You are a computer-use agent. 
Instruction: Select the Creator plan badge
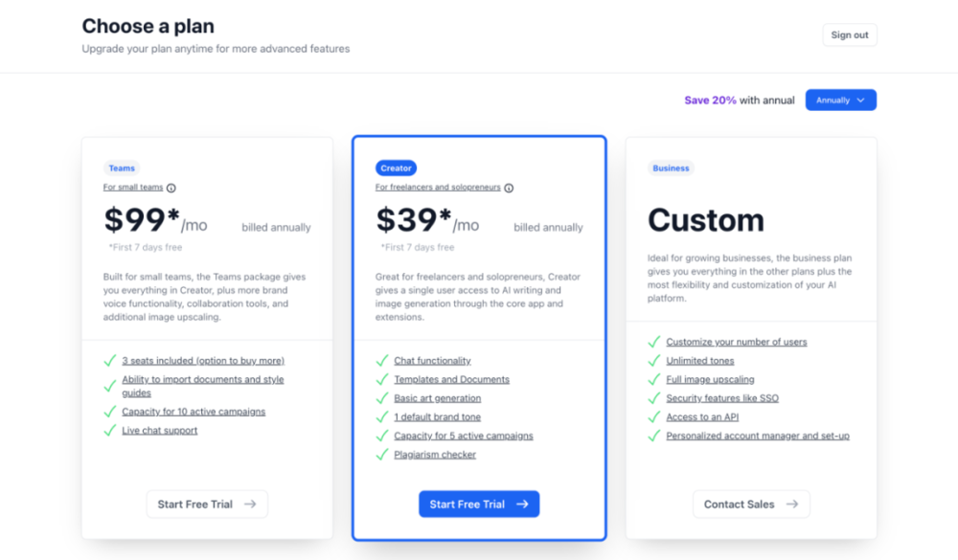396,168
